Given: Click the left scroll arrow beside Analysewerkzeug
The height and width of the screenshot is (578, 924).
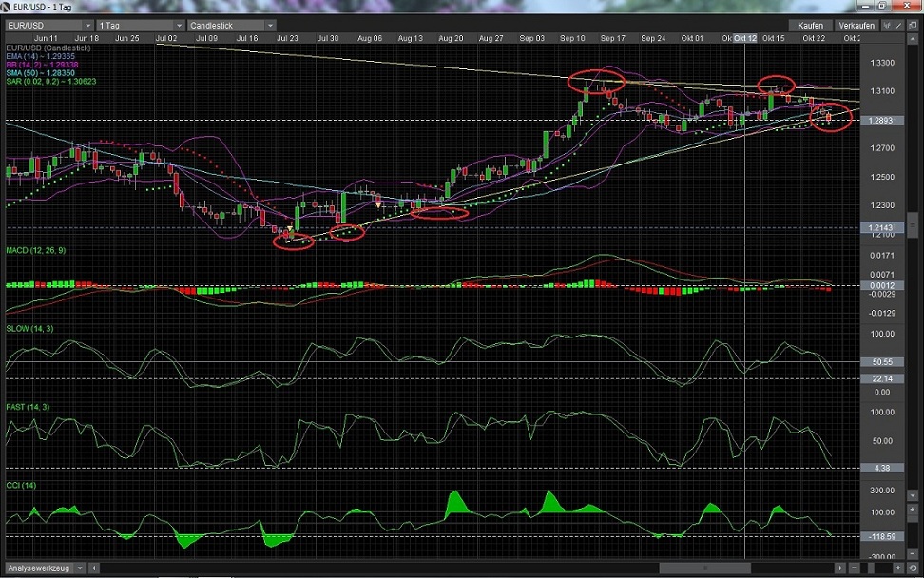Looking at the screenshot, I should (x=92, y=568).
